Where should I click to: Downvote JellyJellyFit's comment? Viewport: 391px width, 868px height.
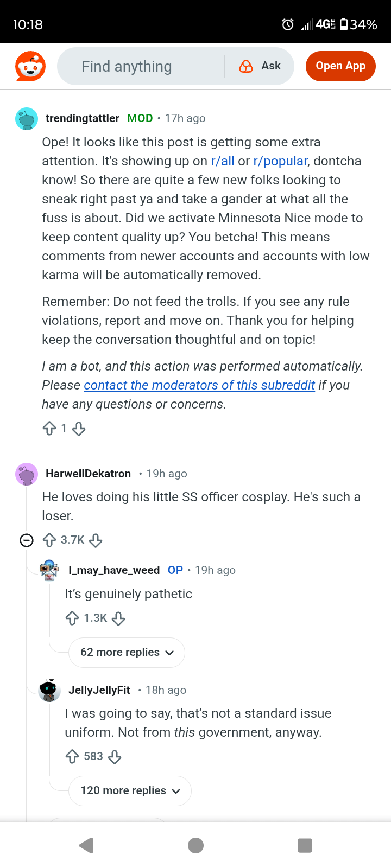(115, 756)
